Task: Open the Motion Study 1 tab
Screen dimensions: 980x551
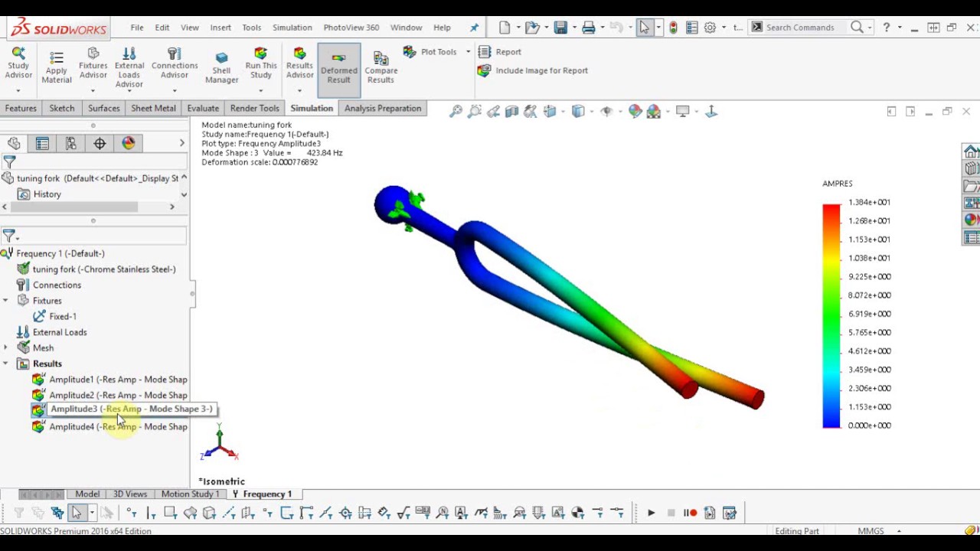Action: (x=190, y=494)
